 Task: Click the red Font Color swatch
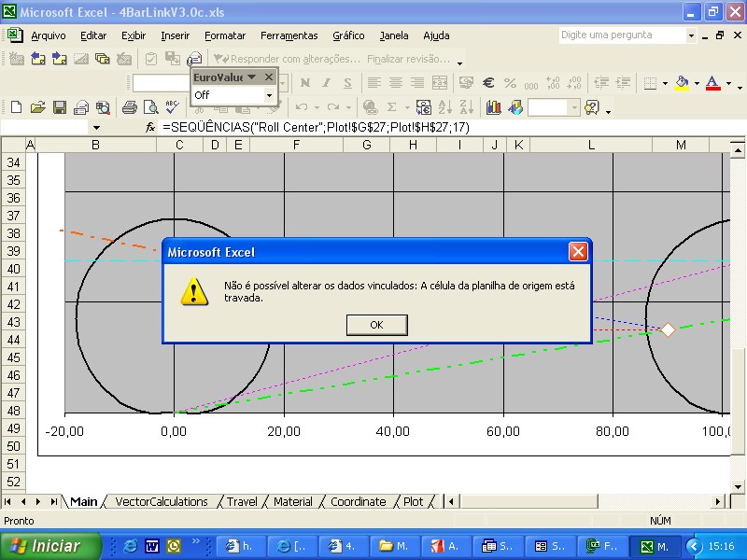(712, 83)
